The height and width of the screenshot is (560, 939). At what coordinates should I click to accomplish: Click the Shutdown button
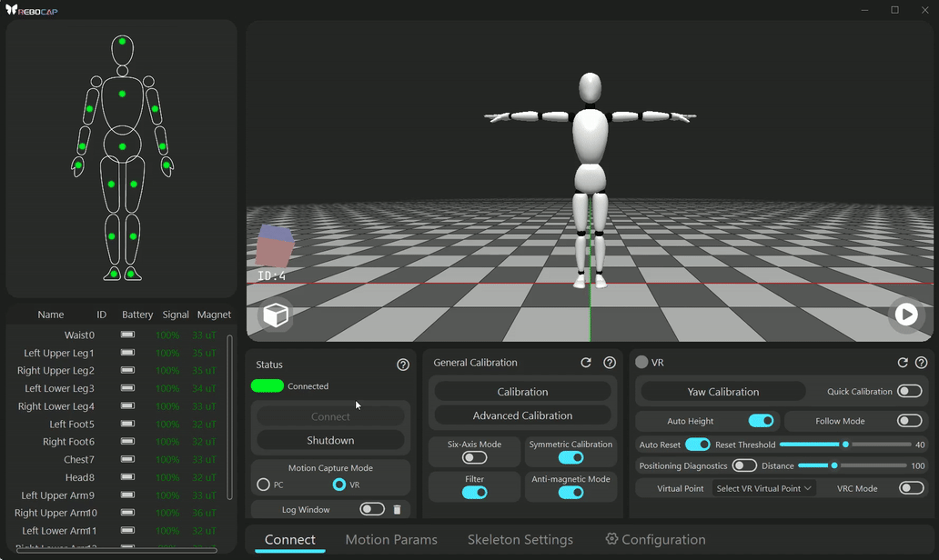pos(330,440)
